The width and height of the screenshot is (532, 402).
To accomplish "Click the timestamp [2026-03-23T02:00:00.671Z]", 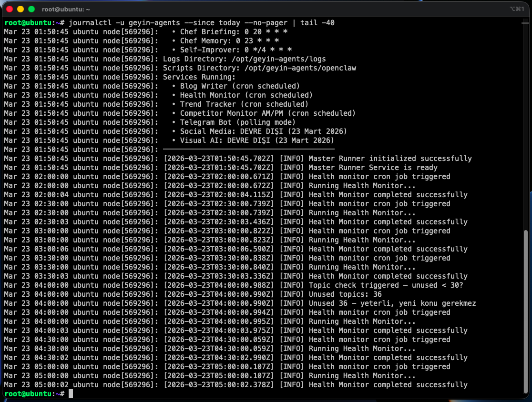I will tap(218, 177).
